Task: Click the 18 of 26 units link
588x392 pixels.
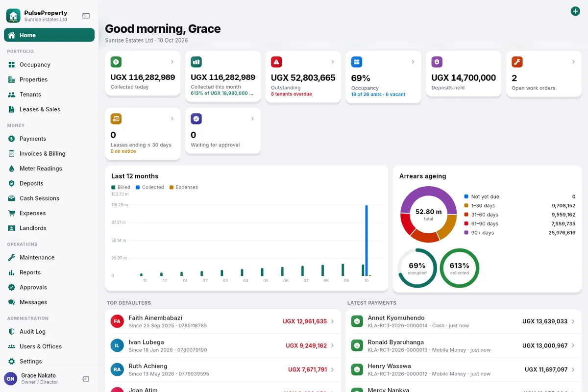Action: [367, 95]
